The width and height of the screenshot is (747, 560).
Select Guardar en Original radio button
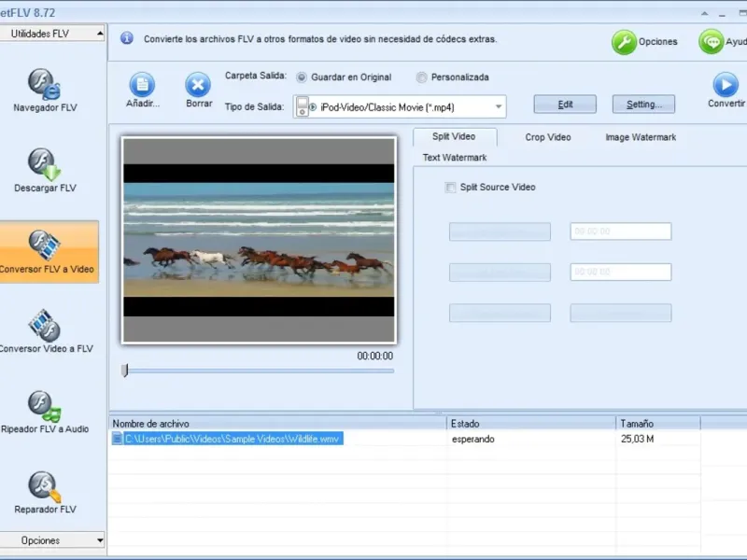tap(302, 77)
